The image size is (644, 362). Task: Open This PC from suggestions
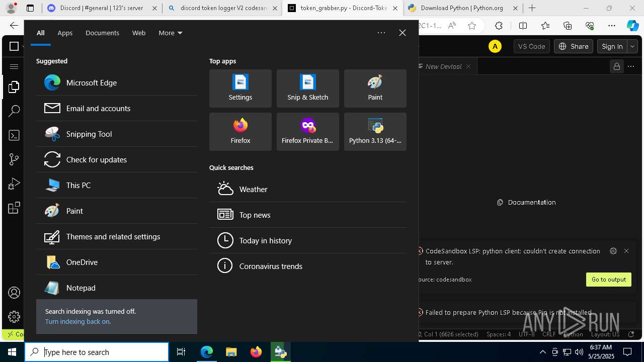coord(117,185)
